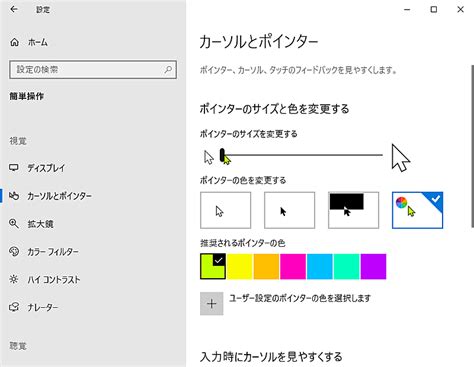This screenshot has width=474, height=367.
Task: Click the 聴覚 section label
Action: pyautogui.click(x=18, y=346)
